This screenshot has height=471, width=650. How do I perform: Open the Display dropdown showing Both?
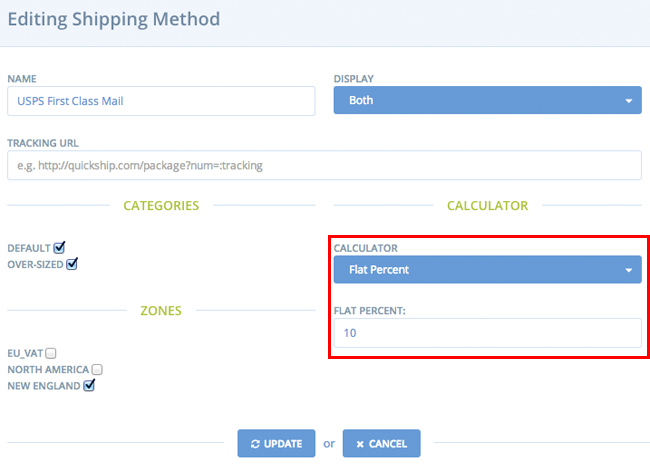[488, 100]
